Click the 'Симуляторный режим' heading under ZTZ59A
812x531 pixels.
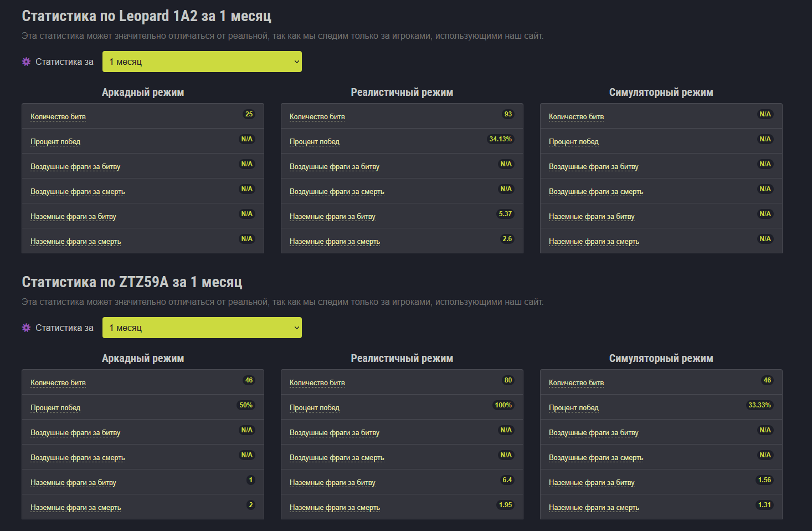pos(661,359)
